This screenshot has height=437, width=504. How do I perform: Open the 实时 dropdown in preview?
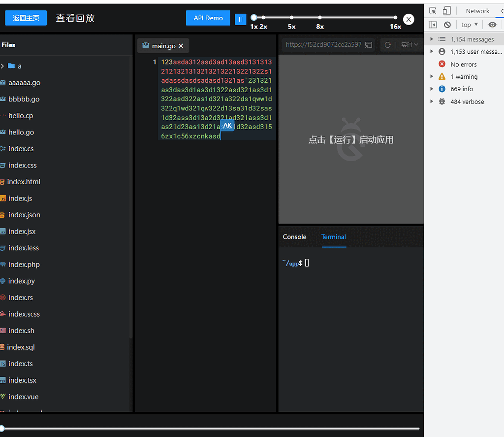point(409,45)
